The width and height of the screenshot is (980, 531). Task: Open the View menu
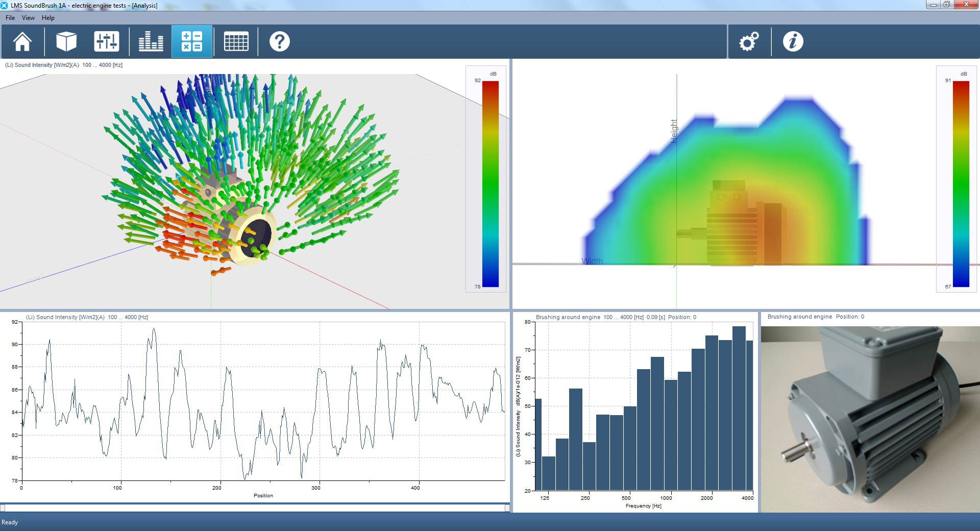(28, 18)
